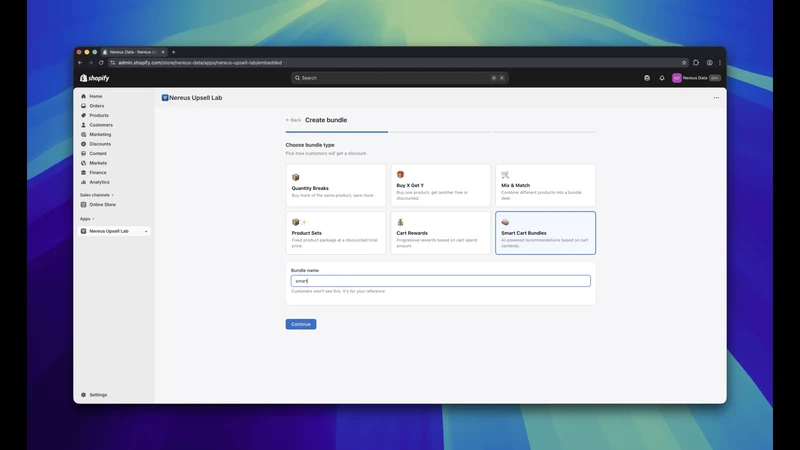This screenshot has width=800, height=450.
Task: Expand the Sales channels section
Action: 96,195
